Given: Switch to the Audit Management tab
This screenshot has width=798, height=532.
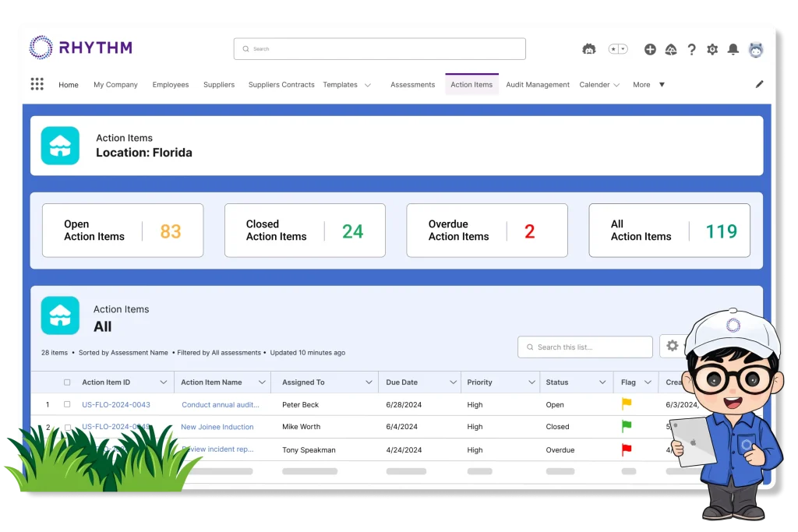Looking at the screenshot, I should [x=538, y=85].
